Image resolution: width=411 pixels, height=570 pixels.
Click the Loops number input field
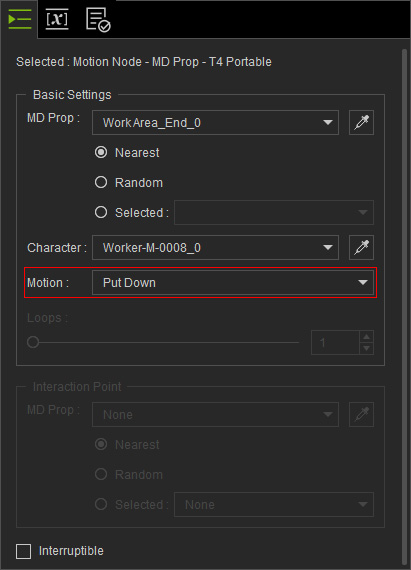tap(335, 342)
